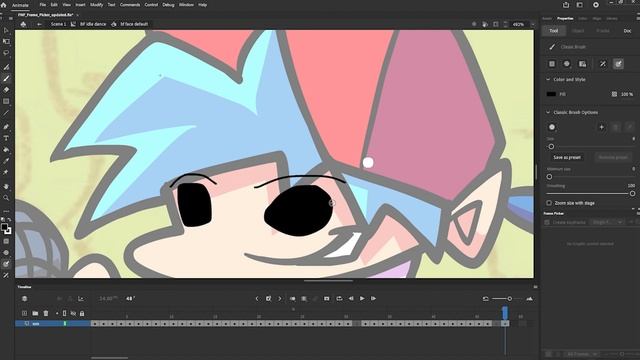
Task: Select the Paint Bucket tool
Action: coord(6,150)
